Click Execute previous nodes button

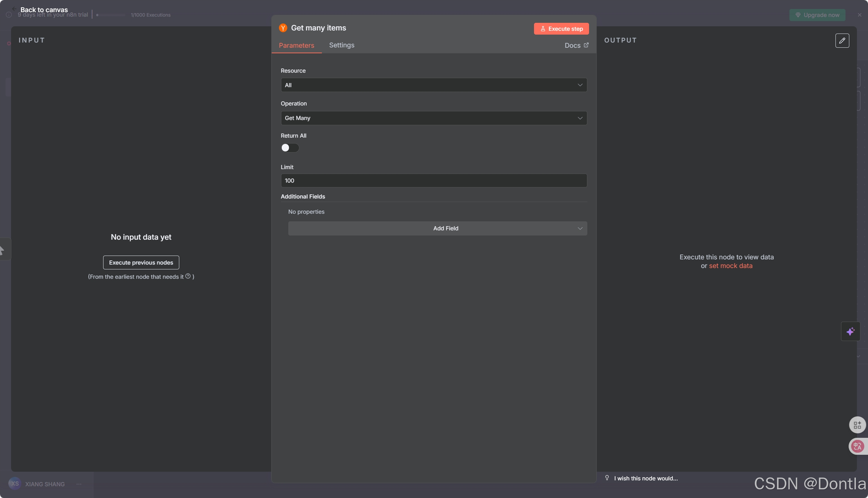coord(141,262)
